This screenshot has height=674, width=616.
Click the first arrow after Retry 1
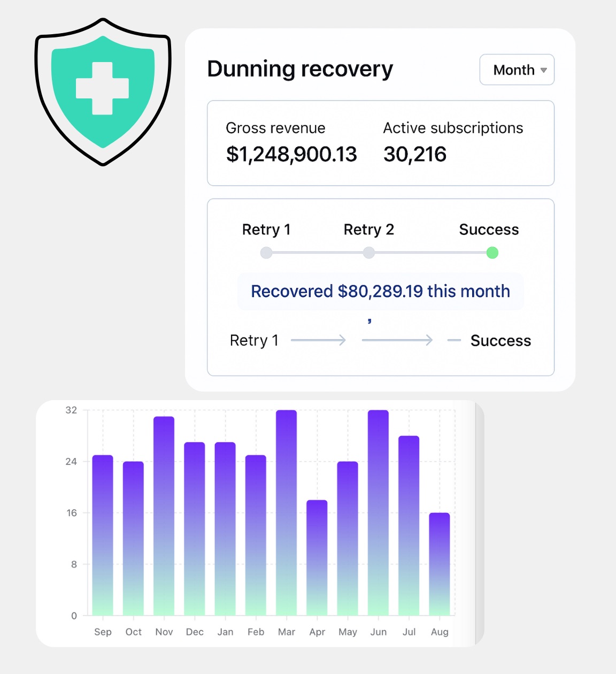point(319,340)
